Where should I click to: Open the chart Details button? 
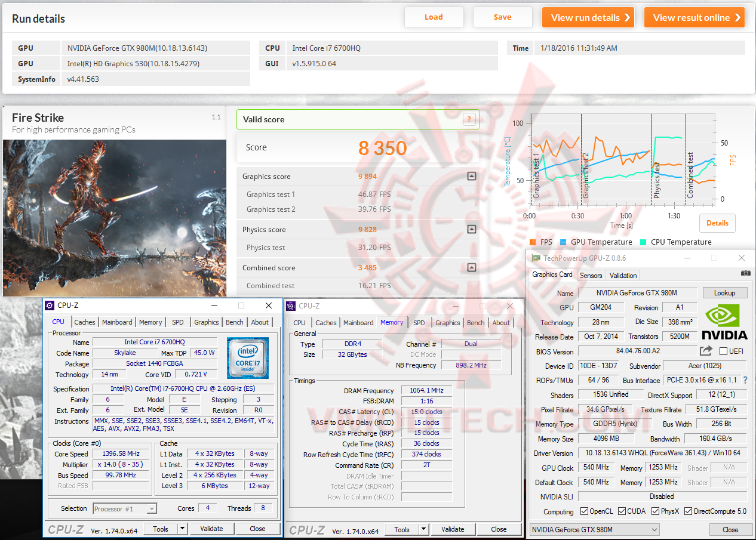(717, 223)
